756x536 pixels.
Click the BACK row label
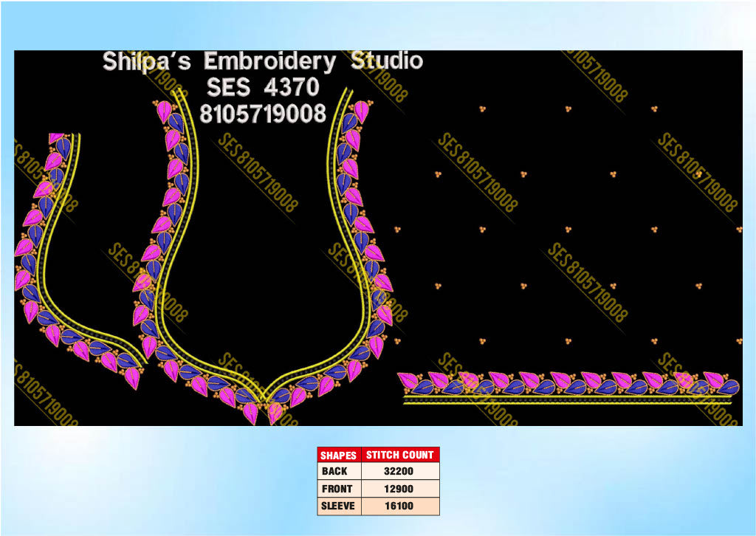click(334, 472)
